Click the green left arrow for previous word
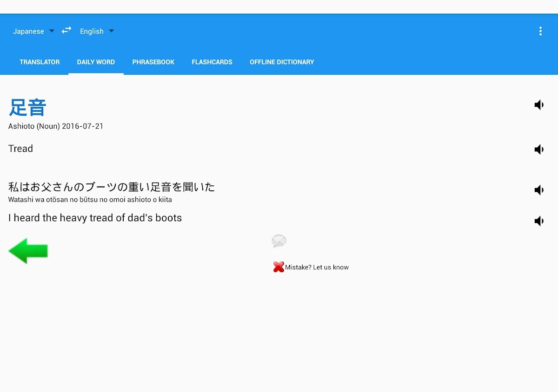 28,251
